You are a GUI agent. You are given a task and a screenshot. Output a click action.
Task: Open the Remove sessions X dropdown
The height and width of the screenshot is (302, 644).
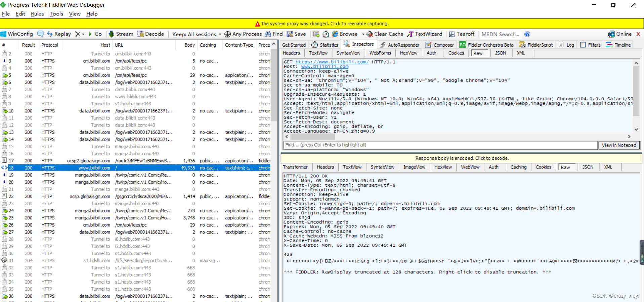80,34
